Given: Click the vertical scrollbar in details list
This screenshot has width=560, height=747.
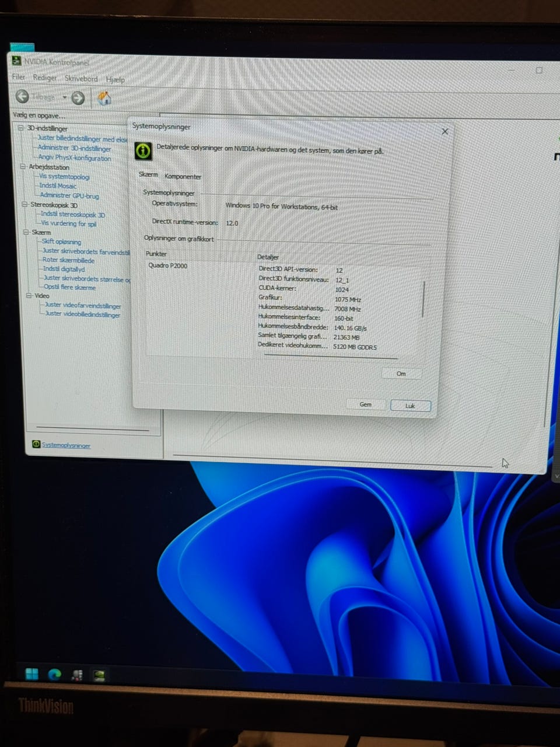Looking at the screenshot, I should (x=422, y=299).
